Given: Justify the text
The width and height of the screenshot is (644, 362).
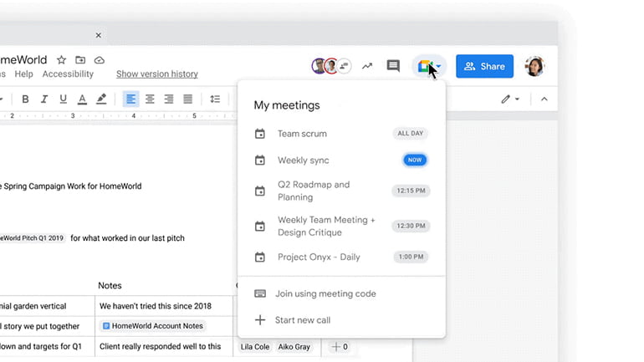Looking at the screenshot, I should coord(187,99).
